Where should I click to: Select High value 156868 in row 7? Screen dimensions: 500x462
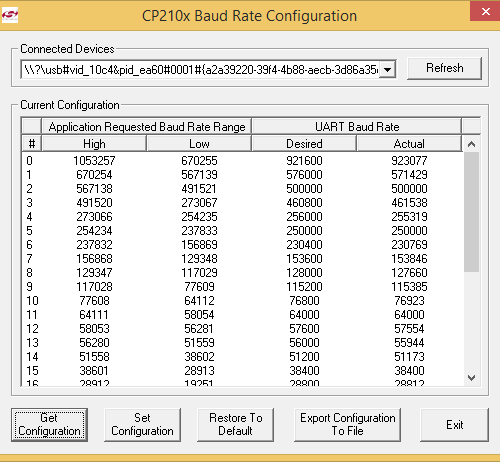94,259
